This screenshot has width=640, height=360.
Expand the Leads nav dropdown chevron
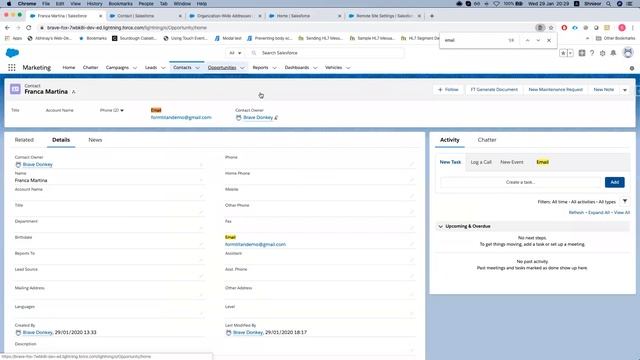pos(163,68)
